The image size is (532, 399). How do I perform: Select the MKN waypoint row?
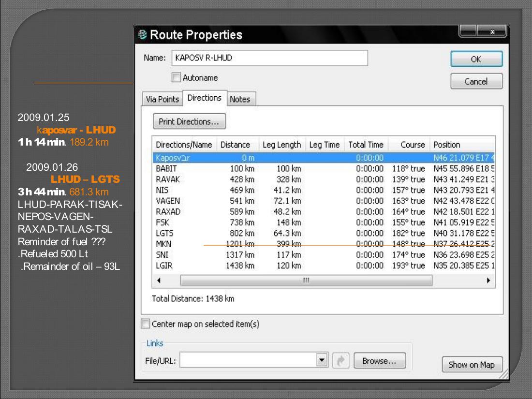coord(324,244)
